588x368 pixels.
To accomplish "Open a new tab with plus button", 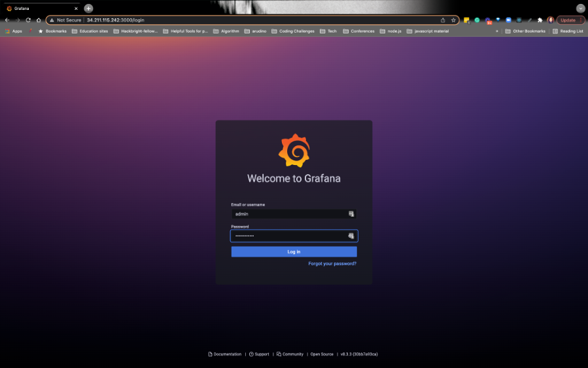I will (x=88, y=9).
